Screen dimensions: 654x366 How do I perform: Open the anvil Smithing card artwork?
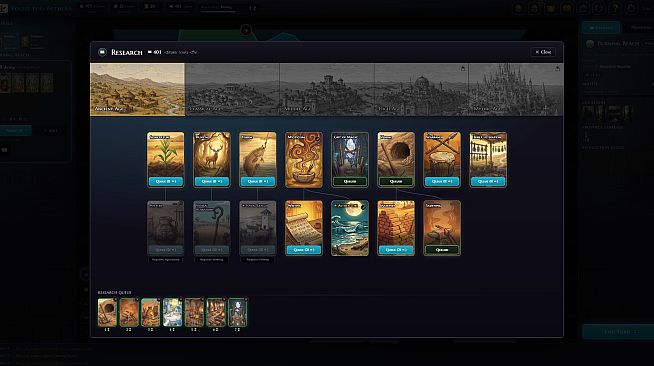(442, 223)
